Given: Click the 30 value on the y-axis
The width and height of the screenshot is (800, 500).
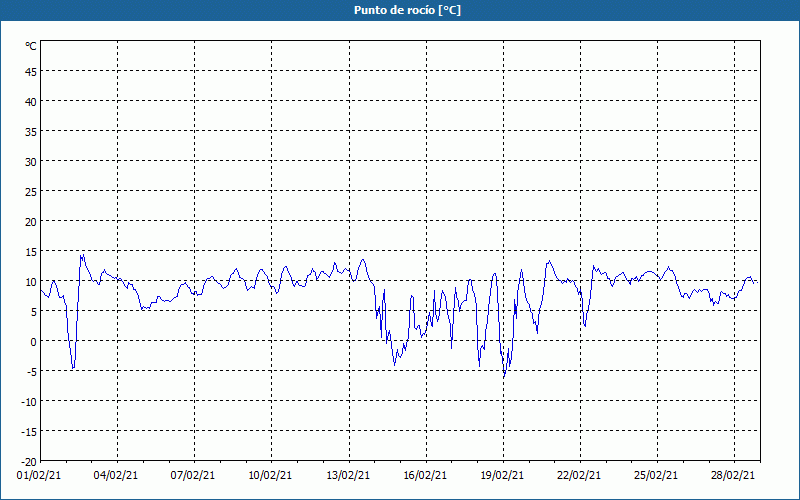Looking at the screenshot, I should tap(31, 162).
